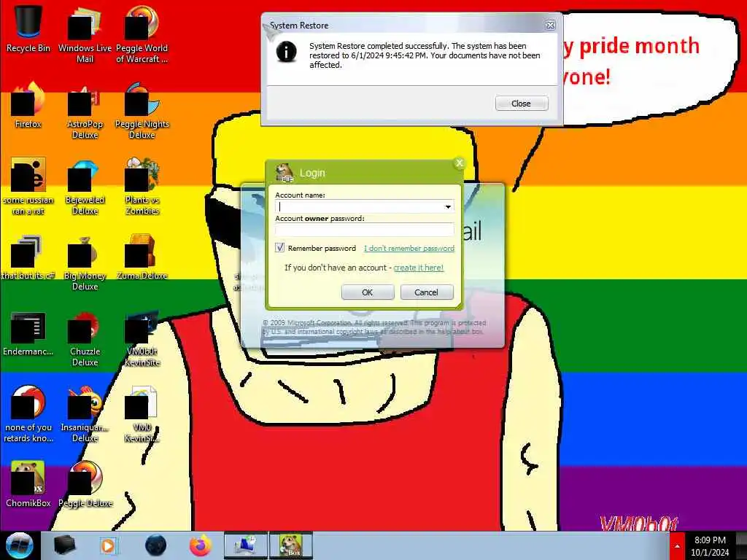Image resolution: width=747 pixels, height=560 pixels.
Task: Click the Account owner password field
Action: pos(365,230)
